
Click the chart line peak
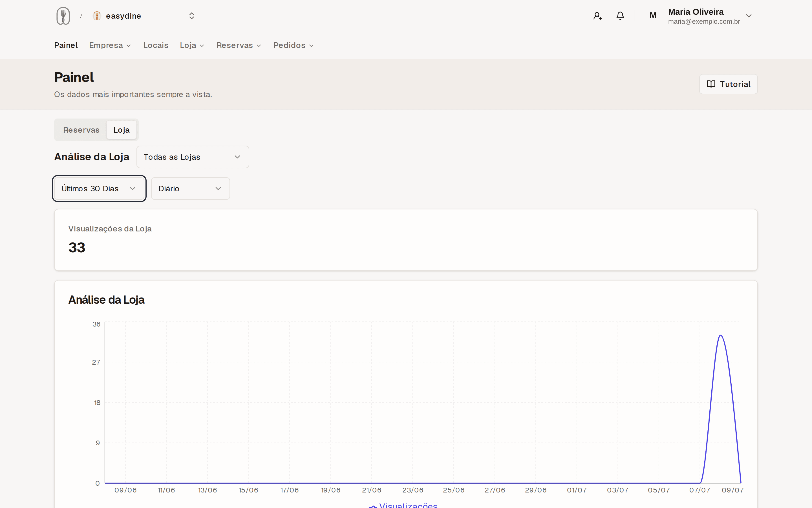(x=720, y=335)
